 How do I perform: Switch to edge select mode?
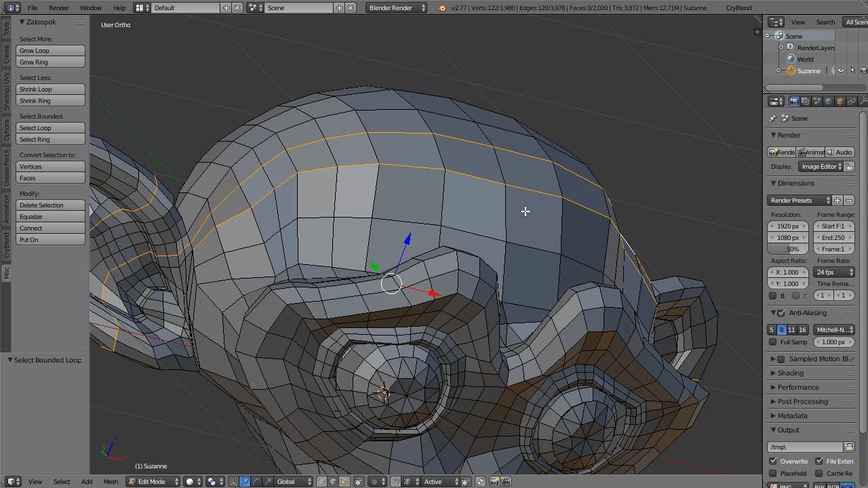click(x=333, y=482)
